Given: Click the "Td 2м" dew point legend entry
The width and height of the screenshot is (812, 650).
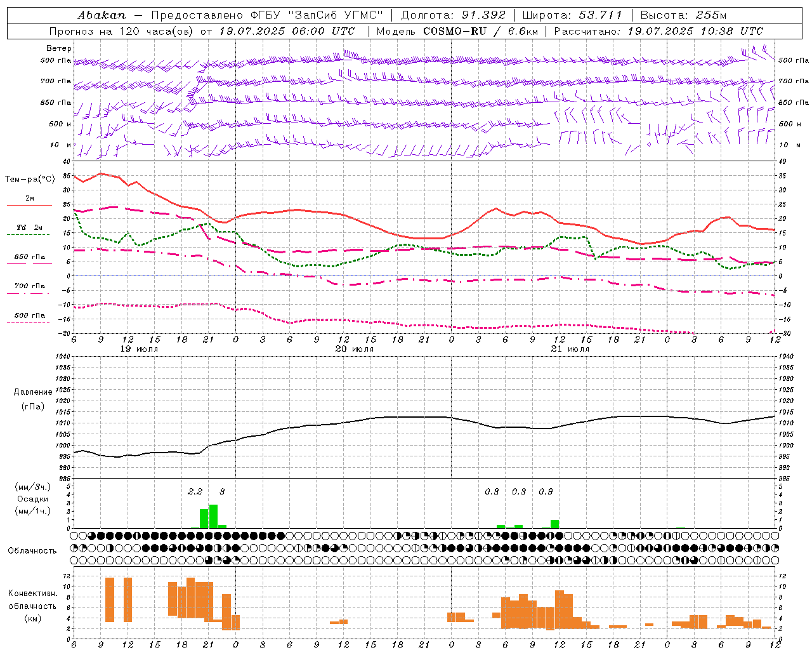Looking at the screenshot, I should tap(29, 227).
